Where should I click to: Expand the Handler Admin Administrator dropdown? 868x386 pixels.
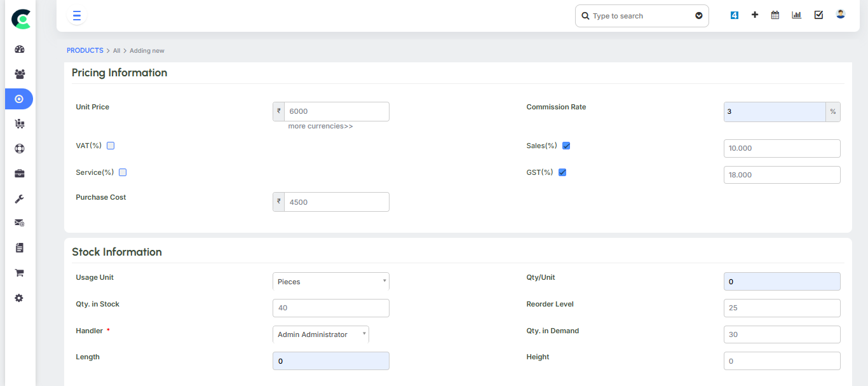point(320,334)
